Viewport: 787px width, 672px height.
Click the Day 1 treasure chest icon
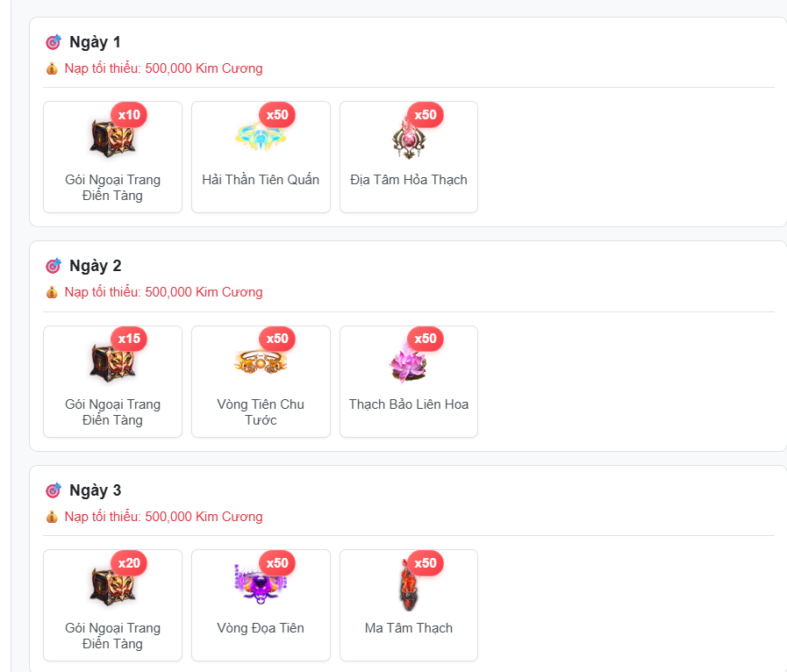click(112, 138)
